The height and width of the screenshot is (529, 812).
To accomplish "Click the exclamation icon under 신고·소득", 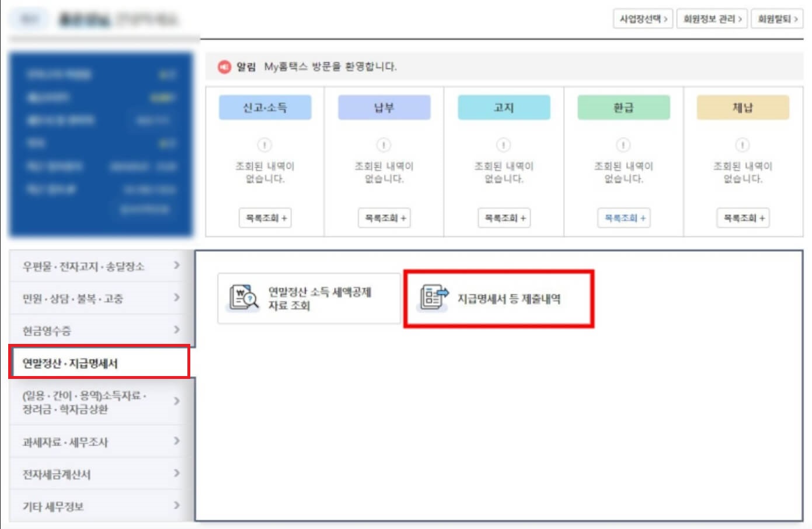I will (x=264, y=145).
